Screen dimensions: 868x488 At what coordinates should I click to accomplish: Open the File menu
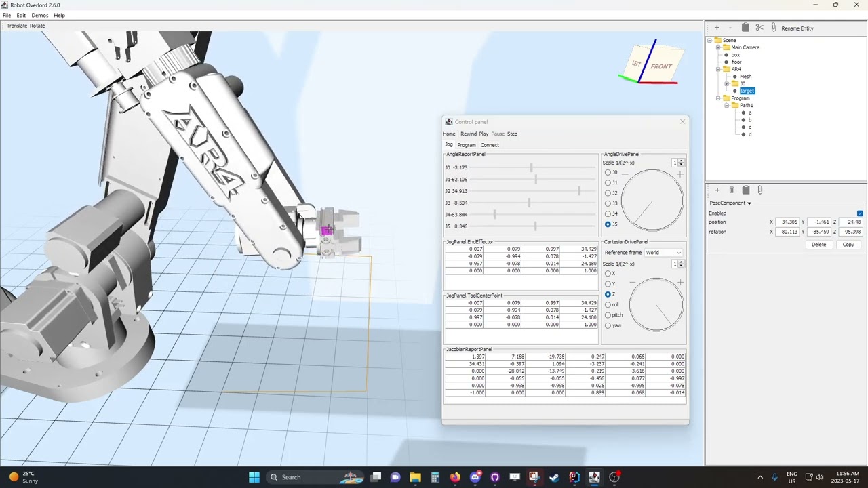(7, 15)
